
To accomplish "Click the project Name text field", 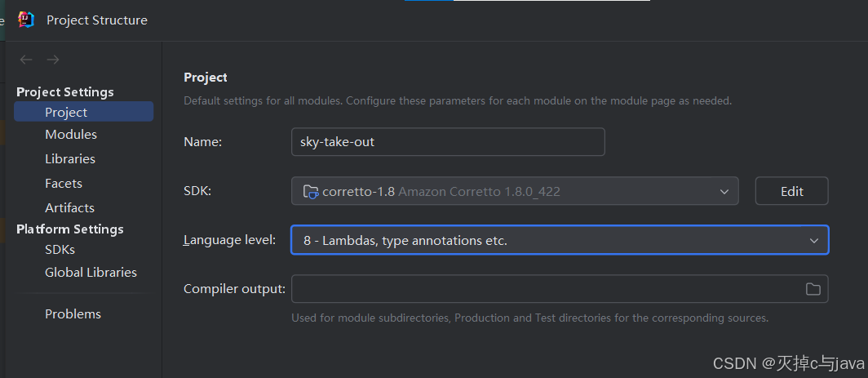I will pyautogui.click(x=448, y=142).
